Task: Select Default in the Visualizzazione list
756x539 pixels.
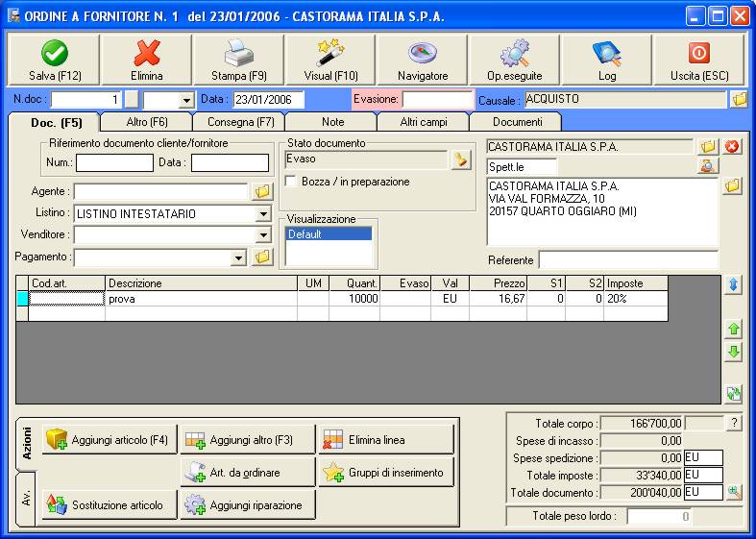Action: point(329,234)
